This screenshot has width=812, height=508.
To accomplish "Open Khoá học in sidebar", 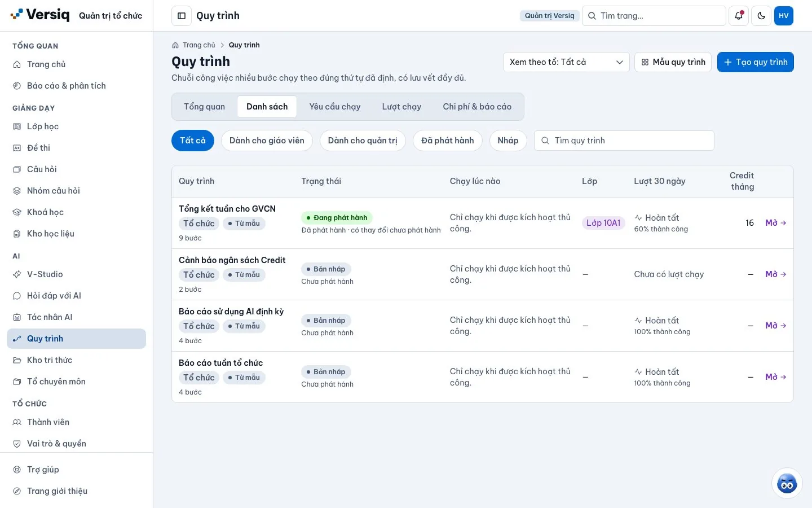I will coord(76,212).
